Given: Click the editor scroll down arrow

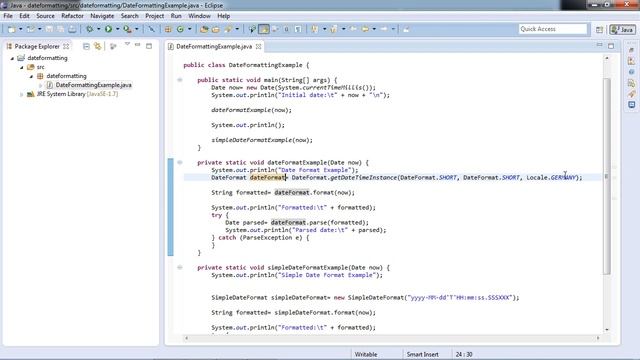Looking at the screenshot, I should pos(607,330).
